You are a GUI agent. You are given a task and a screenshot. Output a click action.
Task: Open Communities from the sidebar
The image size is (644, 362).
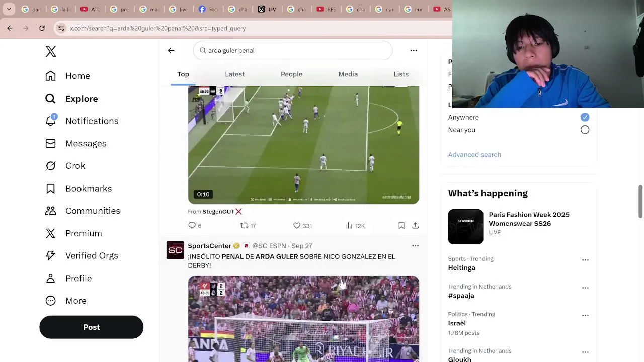(83, 211)
